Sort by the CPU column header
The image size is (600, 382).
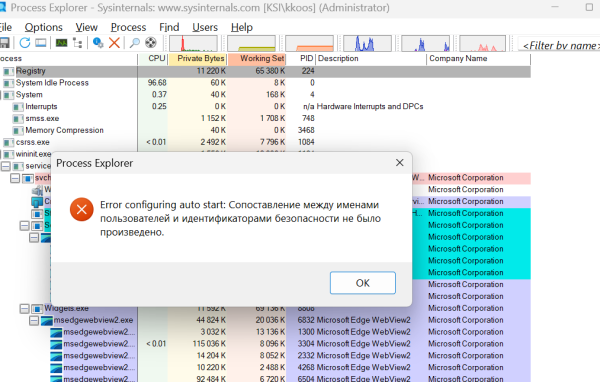pos(153,59)
